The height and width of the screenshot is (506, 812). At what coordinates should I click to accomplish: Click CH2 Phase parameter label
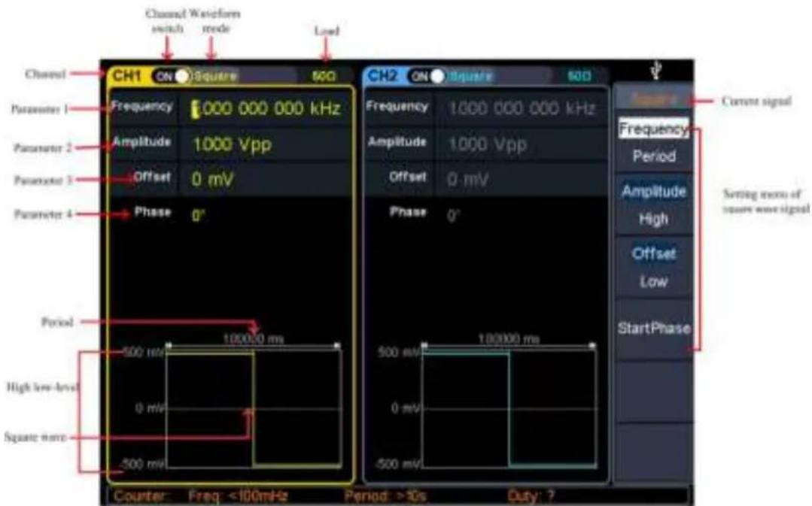pos(408,211)
